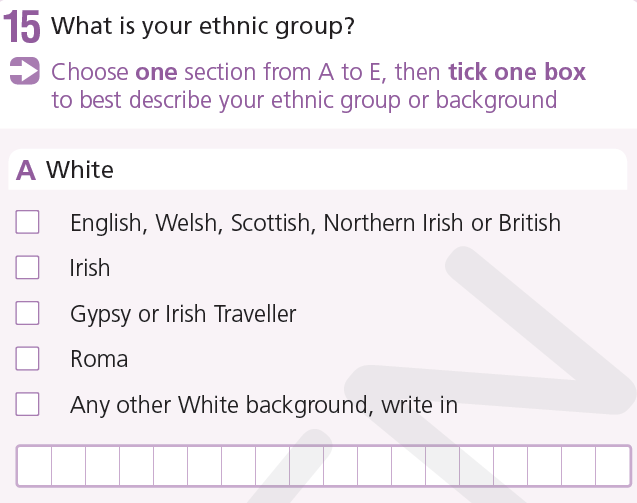Click the "Irish" option label text

click(x=90, y=268)
